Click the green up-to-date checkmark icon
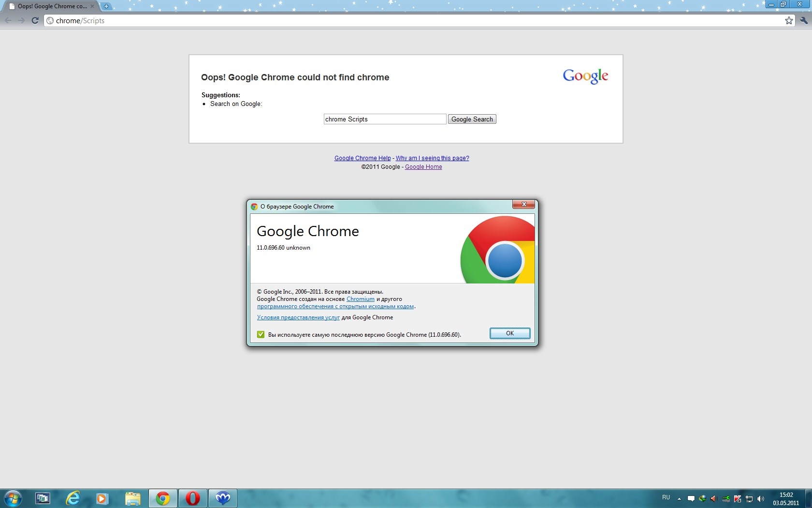 click(261, 334)
